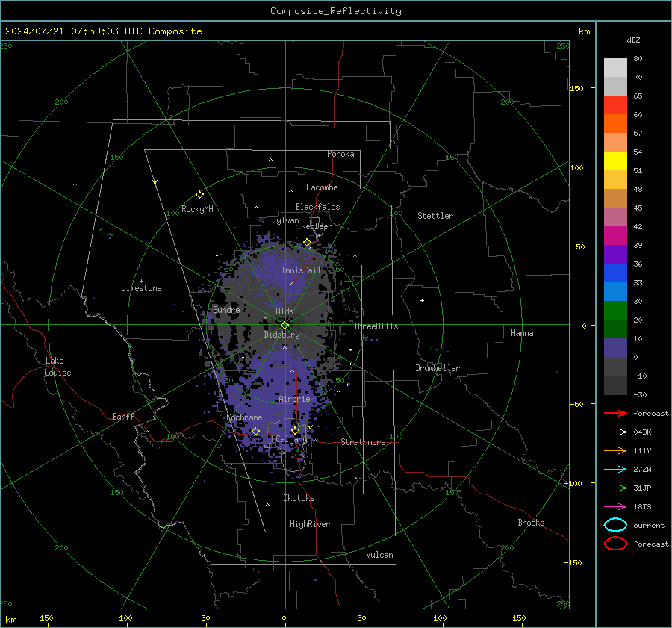The image size is (672, 628).
Task: Click the cyan current ellipse legend icon
Action: tap(615, 525)
